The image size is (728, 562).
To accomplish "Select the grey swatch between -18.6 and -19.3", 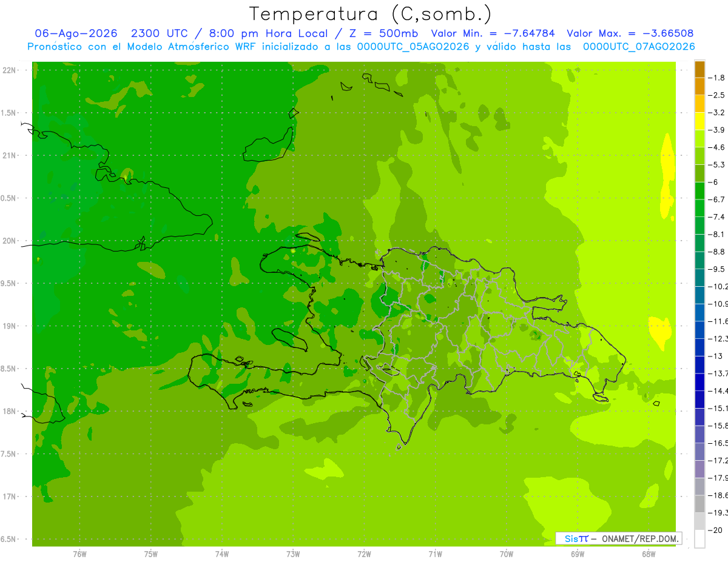I will coord(699,504).
